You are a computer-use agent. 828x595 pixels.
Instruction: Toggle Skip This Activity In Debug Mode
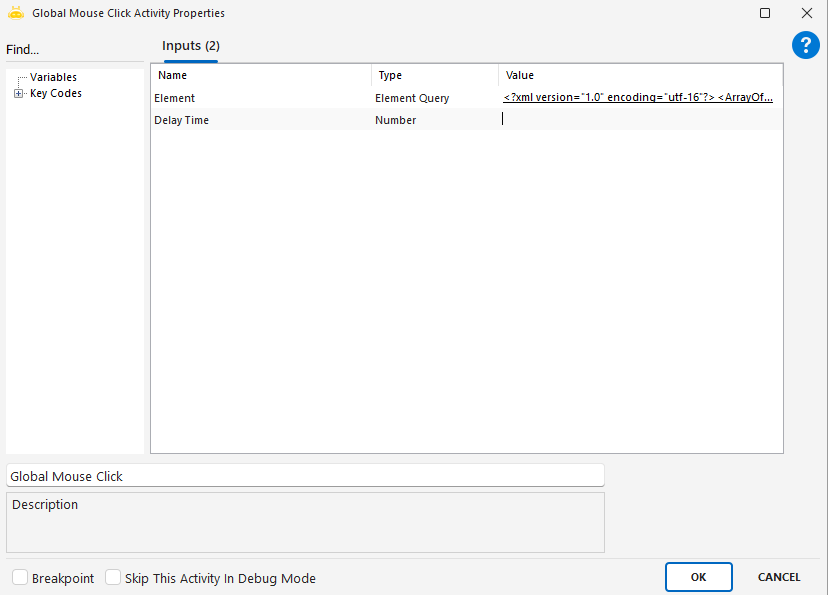(113, 578)
